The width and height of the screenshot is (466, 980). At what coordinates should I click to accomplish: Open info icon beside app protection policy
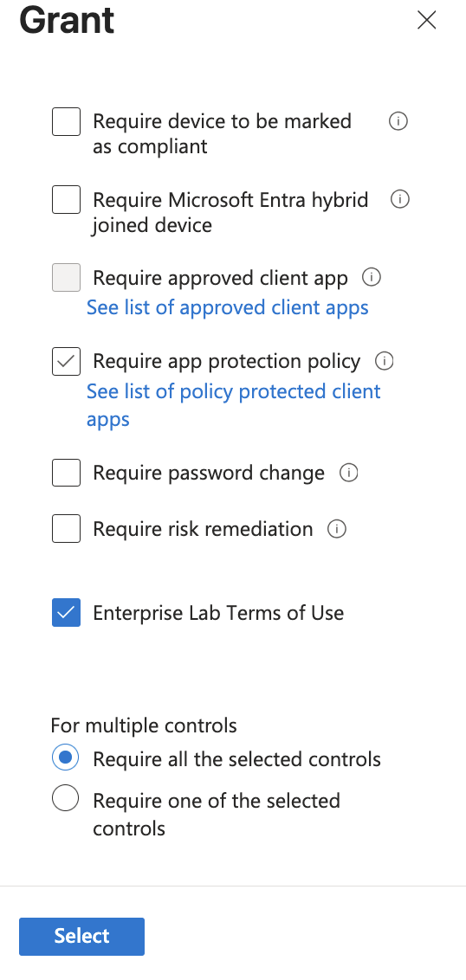point(384,361)
